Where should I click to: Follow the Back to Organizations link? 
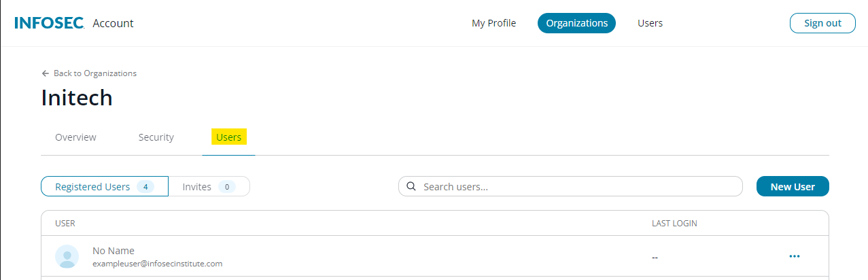(95, 73)
